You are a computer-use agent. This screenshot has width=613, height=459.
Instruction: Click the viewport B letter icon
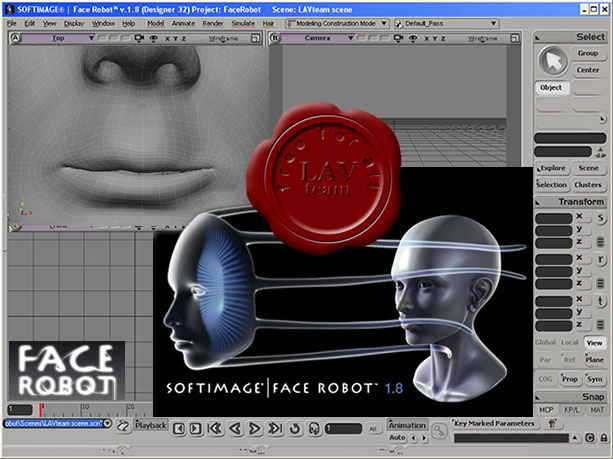[274, 38]
